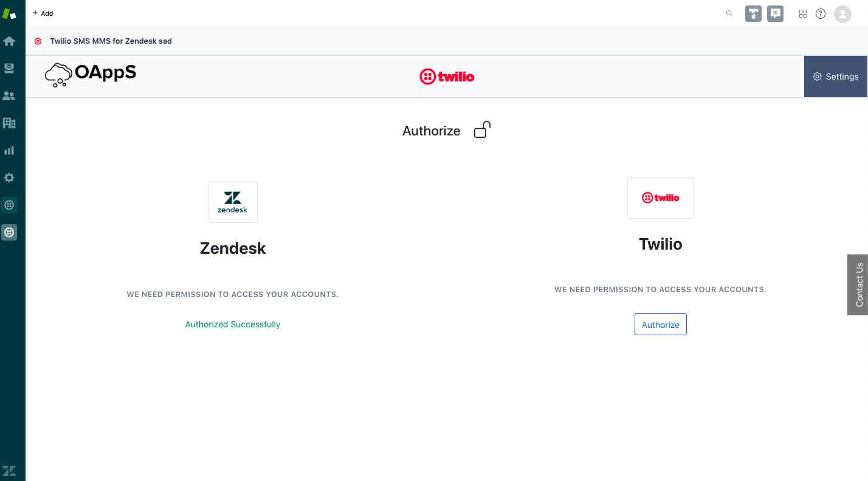Open the Views icon in sidebar

[x=9, y=69]
